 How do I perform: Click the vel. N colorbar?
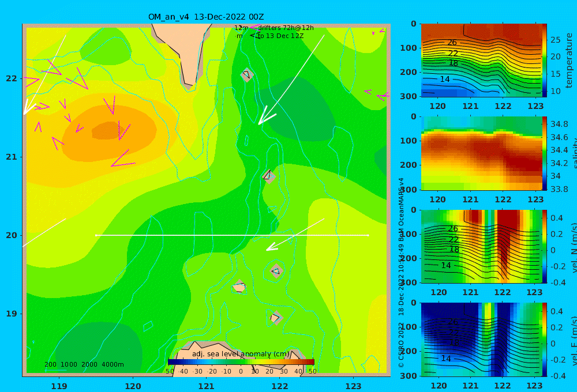click(545, 246)
